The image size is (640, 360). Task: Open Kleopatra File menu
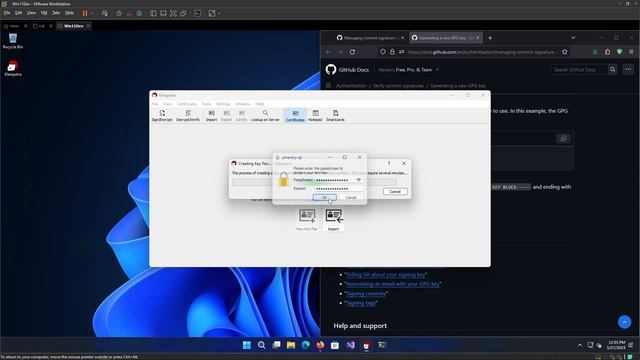click(155, 104)
